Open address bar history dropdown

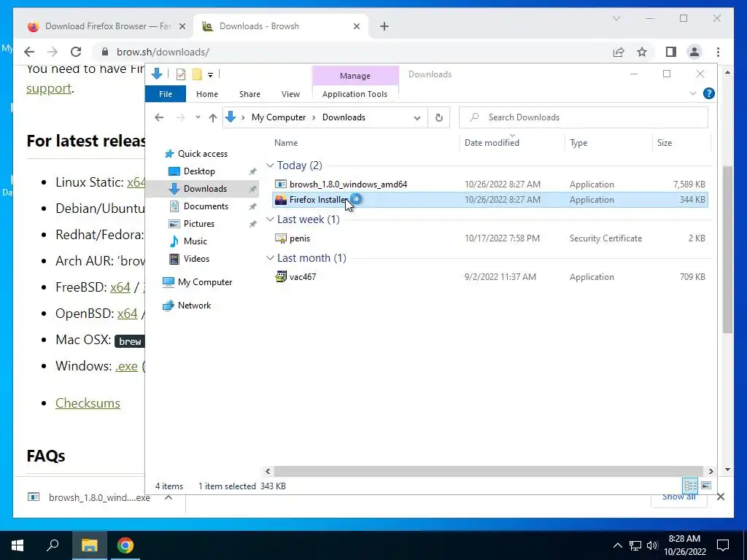[417, 117]
